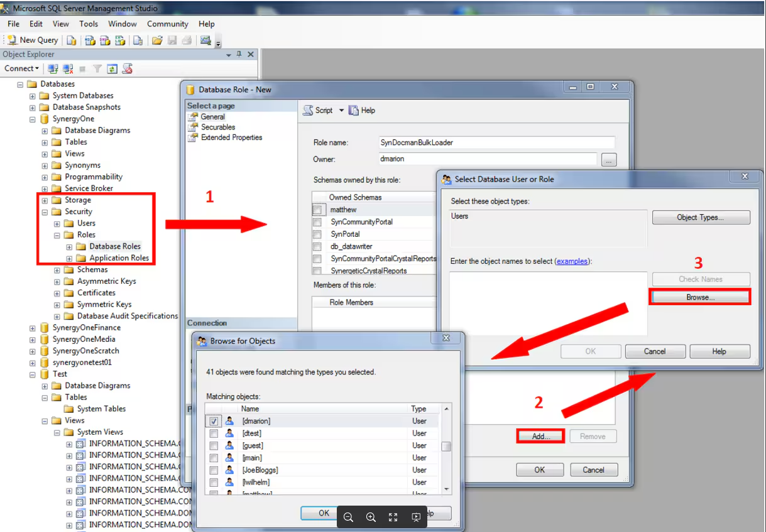Check the [lwilhelm] user checkbox
Screen dimensions: 766x532
[214, 482]
